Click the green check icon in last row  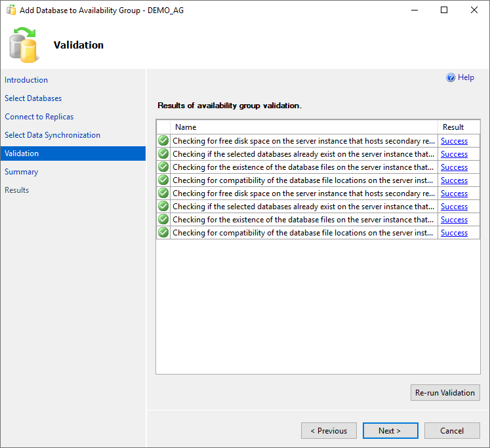163,233
